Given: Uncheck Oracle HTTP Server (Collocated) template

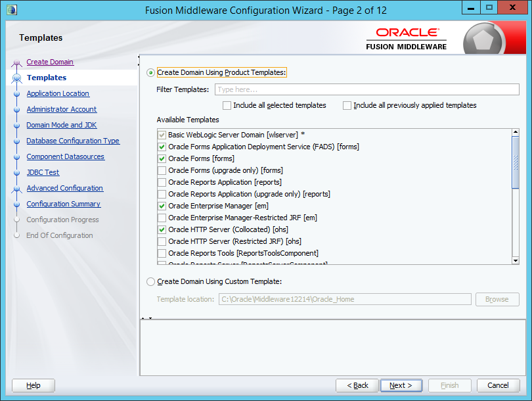Looking at the screenshot, I should point(162,229).
